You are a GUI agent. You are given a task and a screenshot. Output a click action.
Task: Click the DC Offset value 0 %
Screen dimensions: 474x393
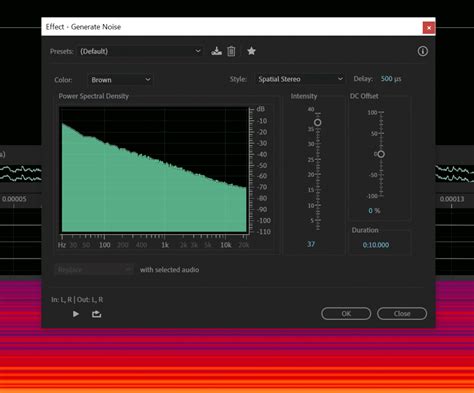[x=374, y=211]
